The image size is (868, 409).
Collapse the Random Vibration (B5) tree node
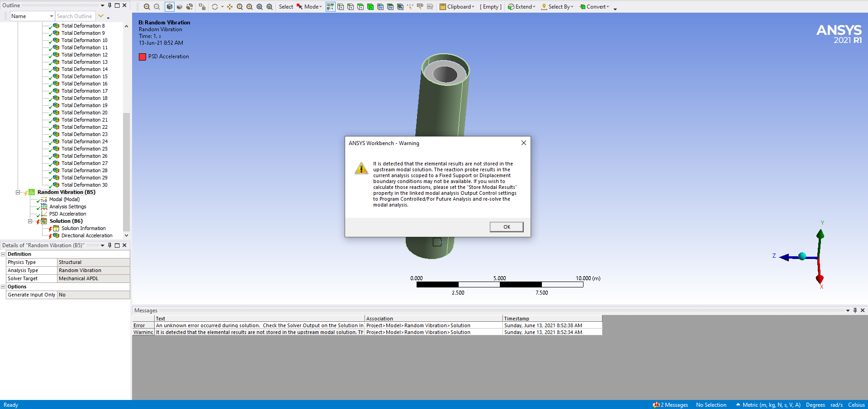pyautogui.click(x=18, y=192)
